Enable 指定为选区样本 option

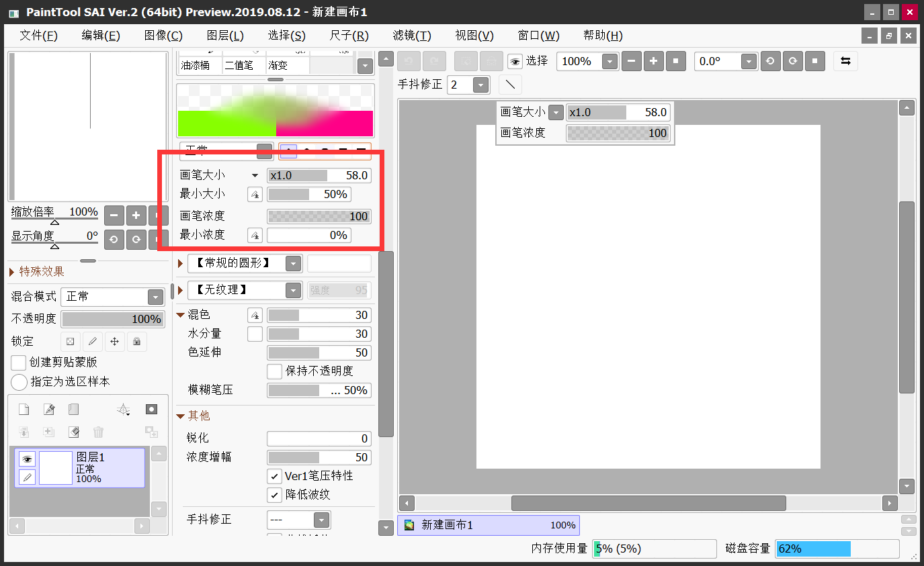pos(19,382)
